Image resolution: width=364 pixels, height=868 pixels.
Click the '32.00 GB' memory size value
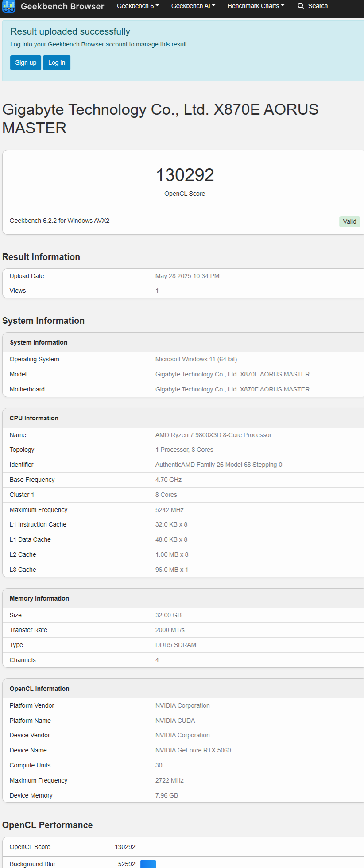[168, 615]
